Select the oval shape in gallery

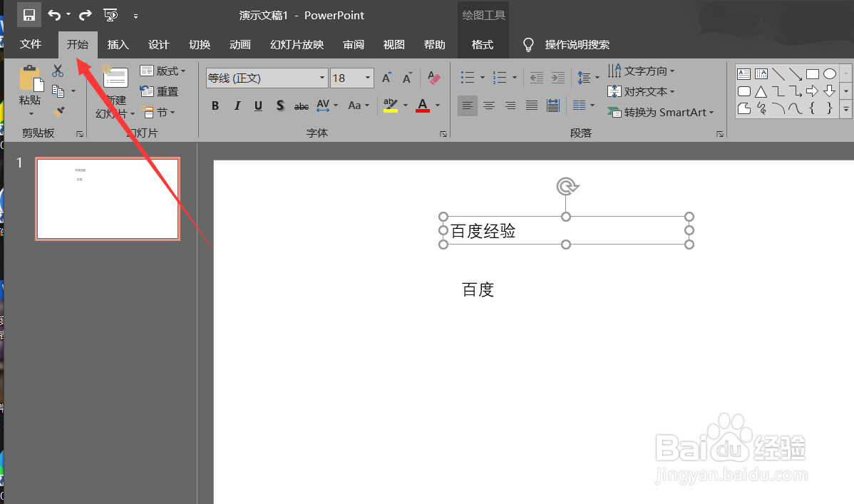click(x=830, y=74)
